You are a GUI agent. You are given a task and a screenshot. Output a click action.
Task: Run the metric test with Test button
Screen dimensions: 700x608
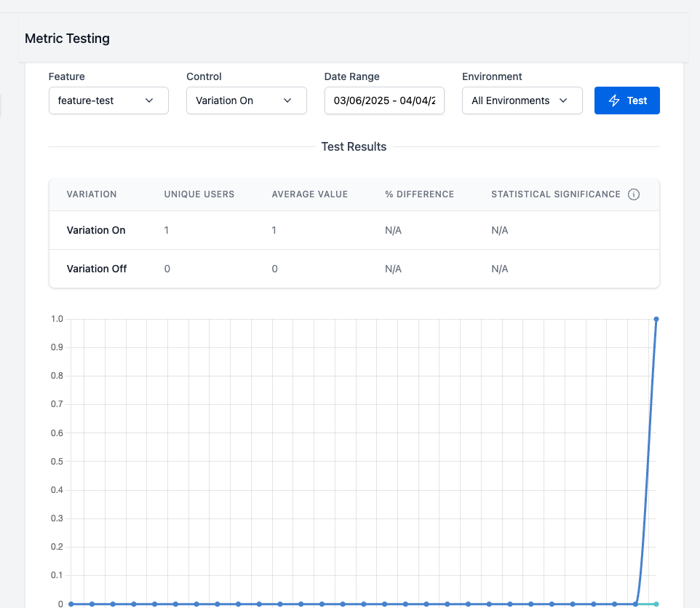click(x=627, y=100)
